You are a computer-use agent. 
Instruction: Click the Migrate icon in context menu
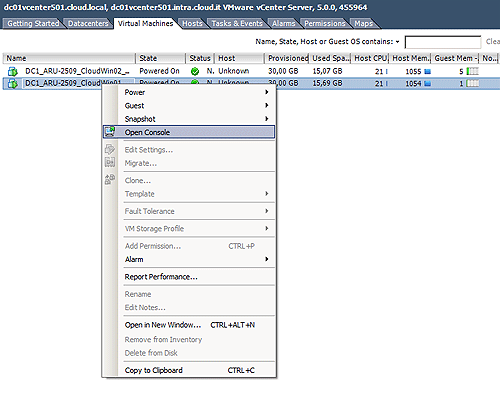pyautogui.click(x=110, y=163)
